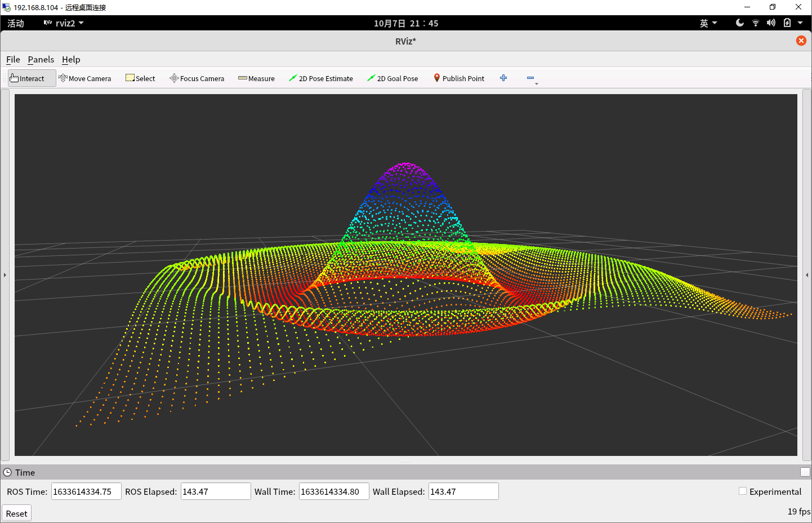The image size is (812, 523).
Task: Click the Reset button
Action: pyautogui.click(x=16, y=513)
